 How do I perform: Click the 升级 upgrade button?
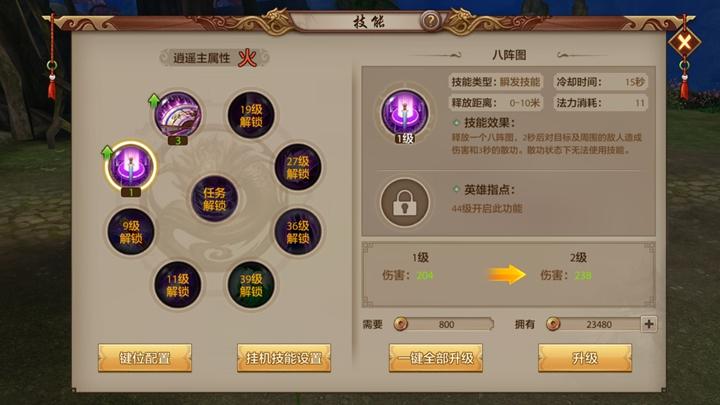pos(585,358)
